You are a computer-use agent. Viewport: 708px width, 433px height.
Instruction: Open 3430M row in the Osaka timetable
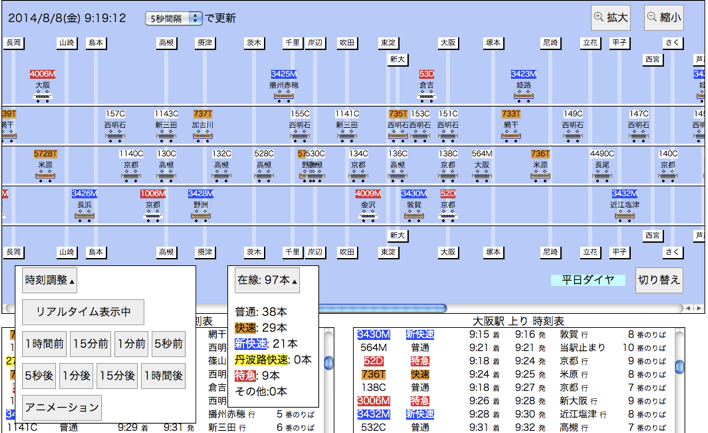pyautogui.click(x=373, y=335)
